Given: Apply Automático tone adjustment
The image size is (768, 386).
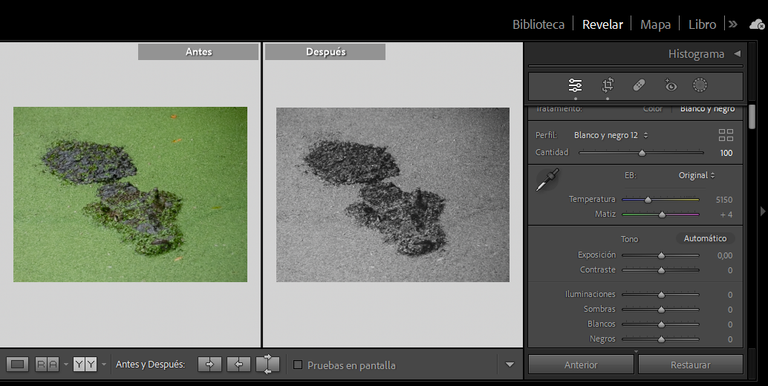Looking at the screenshot, I should 705,239.
